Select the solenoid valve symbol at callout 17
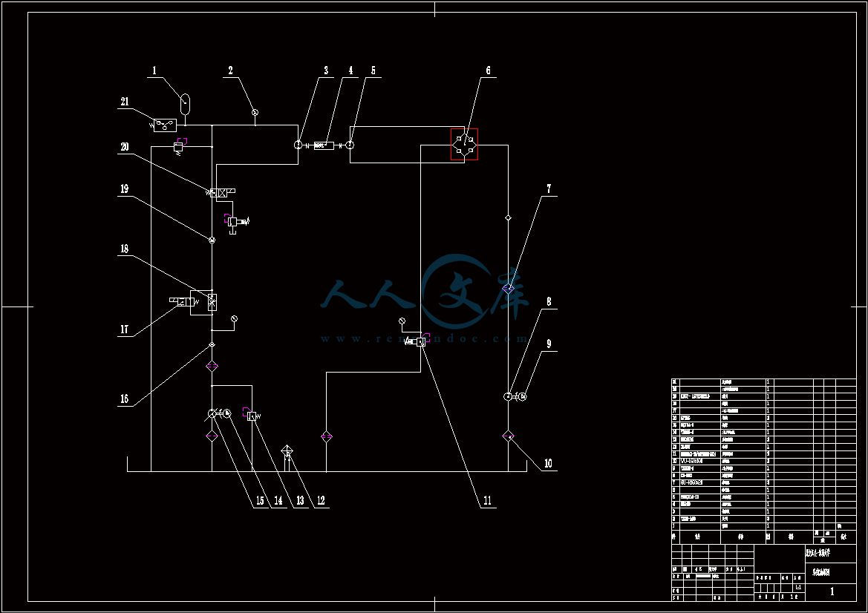Viewport: 868px width, 613px height. pyautogui.click(x=184, y=301)
